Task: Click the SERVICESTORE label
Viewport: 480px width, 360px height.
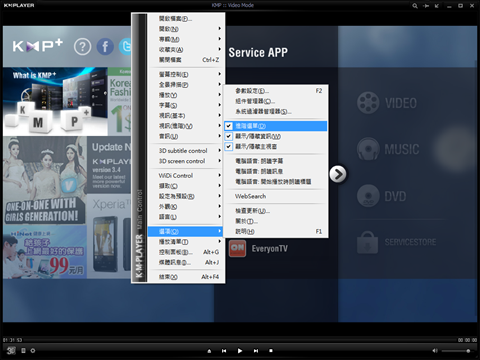Action: 410,242
